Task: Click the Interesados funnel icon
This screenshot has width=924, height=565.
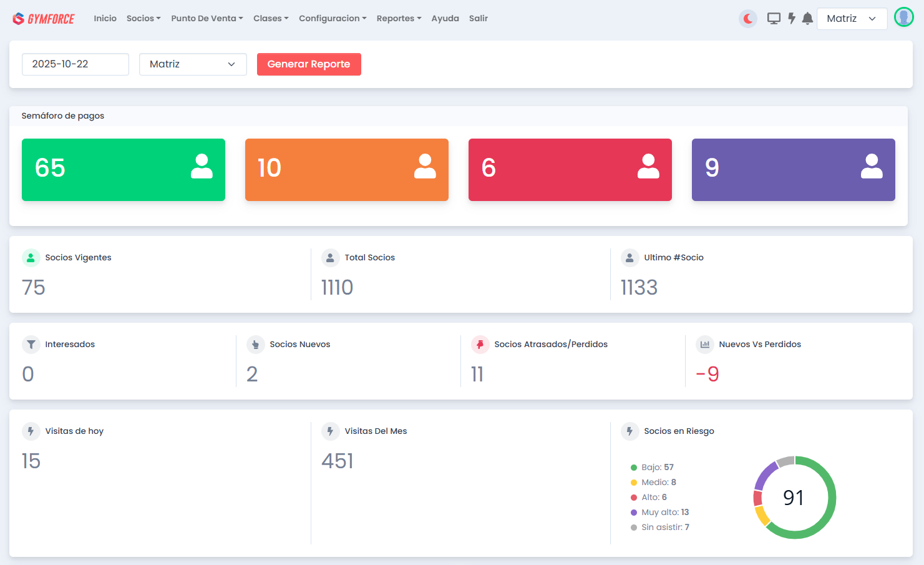Action: pos(31,344)
